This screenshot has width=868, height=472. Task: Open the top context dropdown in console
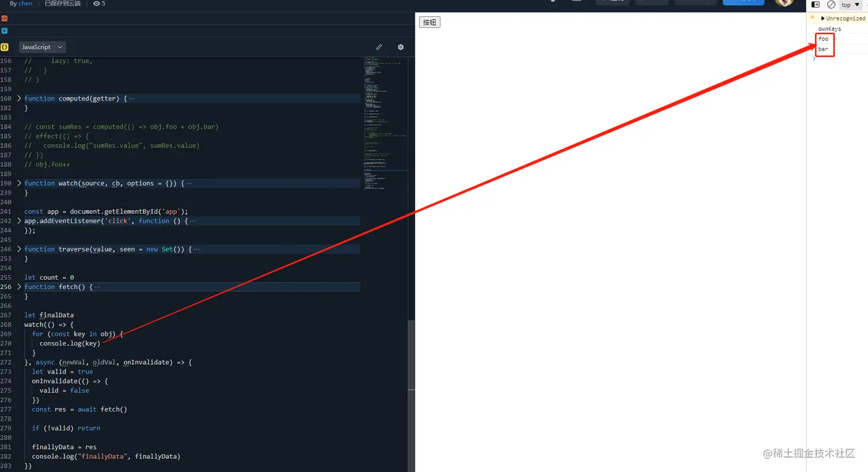click(850, 5)
